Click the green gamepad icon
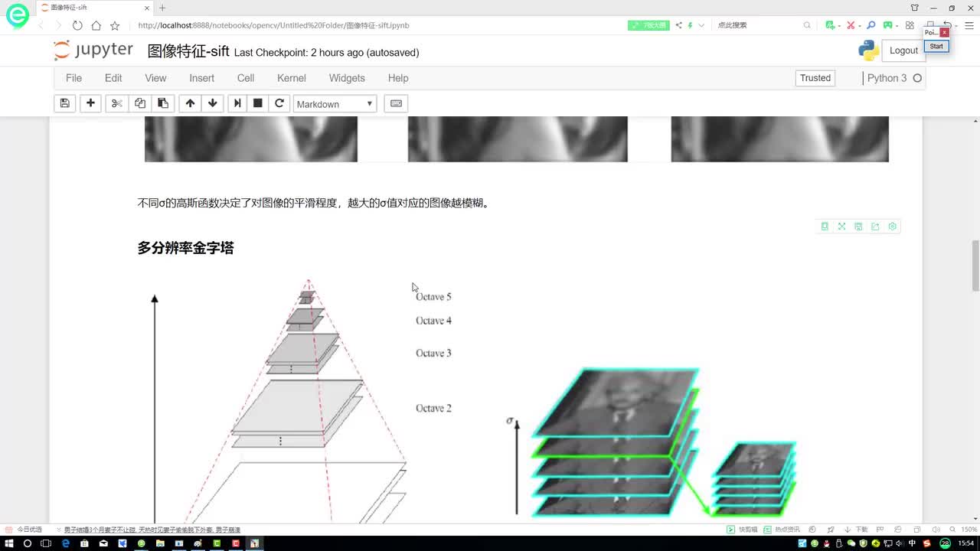 887,25
